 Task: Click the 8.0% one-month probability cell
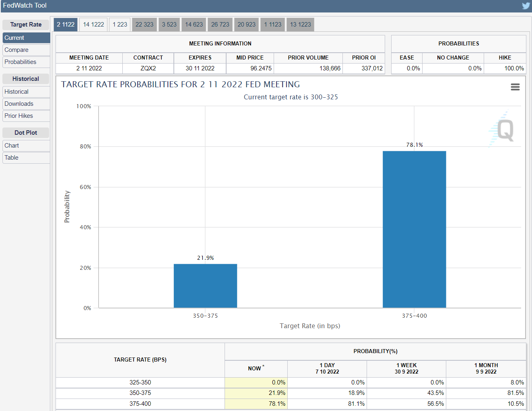(x=486, y=382)
